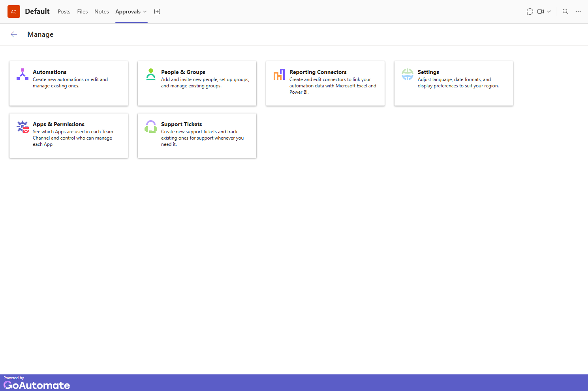Screen dimensions: 588x391
Task: Select the Approvals tab
Action: (128, 11)
